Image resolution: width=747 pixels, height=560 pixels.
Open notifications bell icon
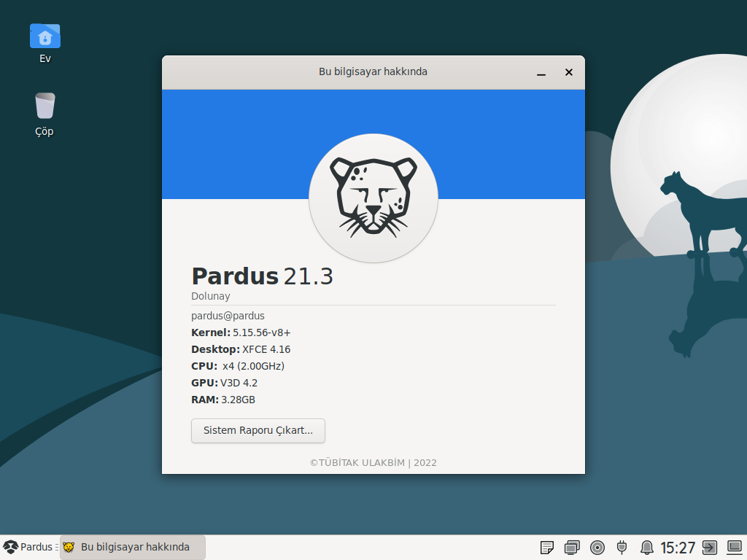click(646, 548)
